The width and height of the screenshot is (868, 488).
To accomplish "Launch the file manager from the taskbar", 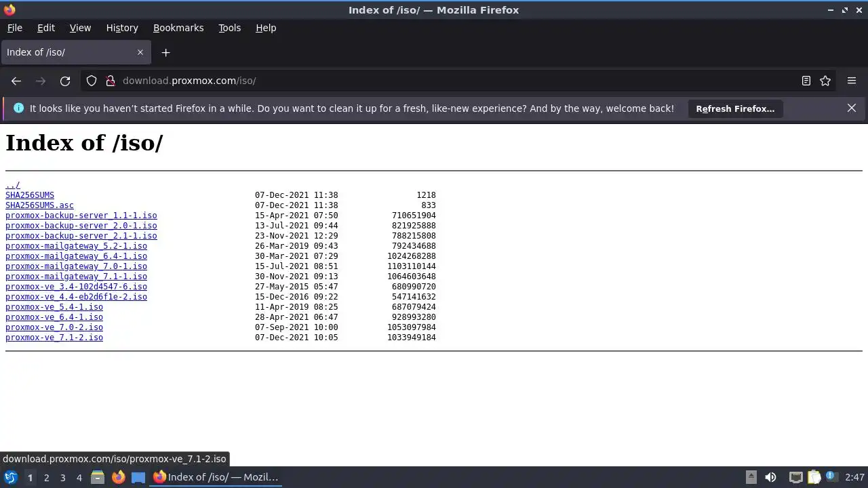I will point(98,477).
